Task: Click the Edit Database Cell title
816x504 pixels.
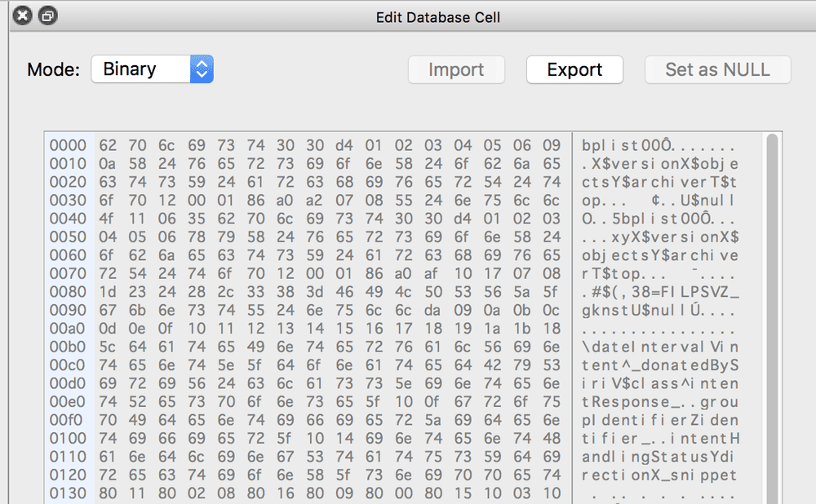Action: pos(438,16)
